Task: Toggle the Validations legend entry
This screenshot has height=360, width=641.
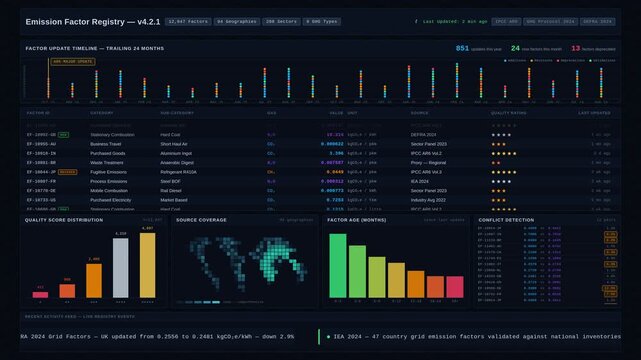Action: pos(602,60)
